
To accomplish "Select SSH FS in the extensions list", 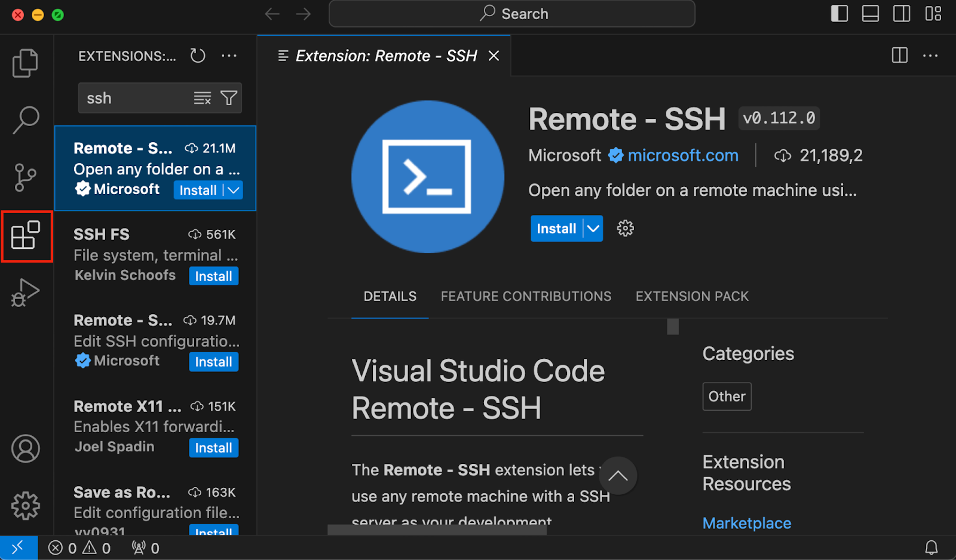I will point(155,254).
